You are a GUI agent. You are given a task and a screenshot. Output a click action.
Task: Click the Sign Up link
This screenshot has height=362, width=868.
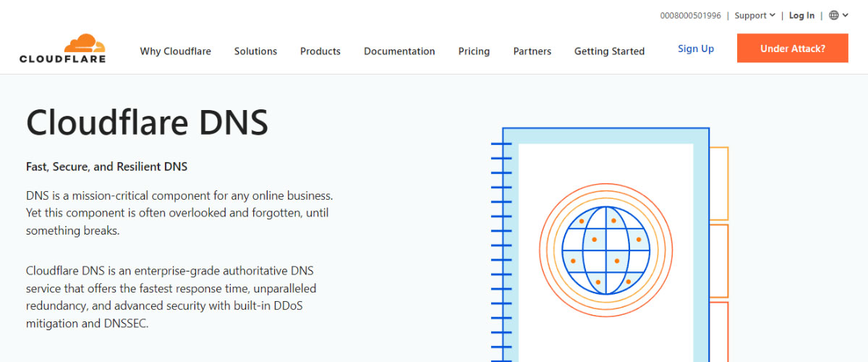tap(696, 49)
